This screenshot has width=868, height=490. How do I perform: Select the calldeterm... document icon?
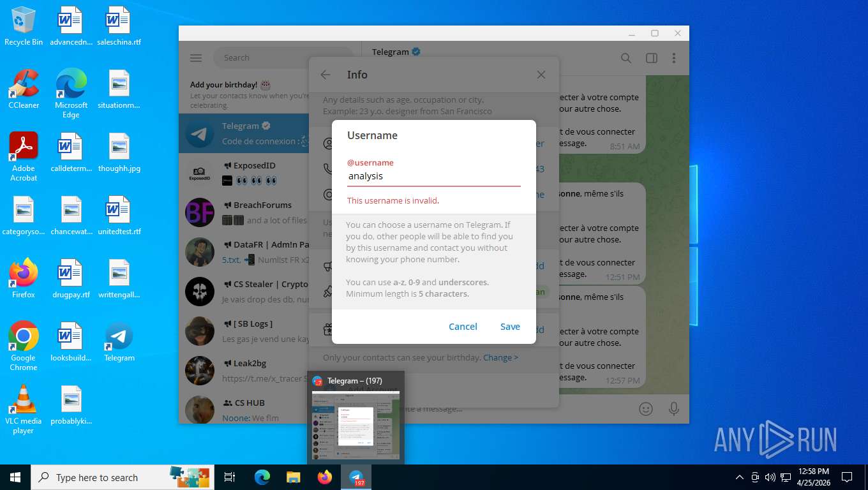click(x=71, y=152)
